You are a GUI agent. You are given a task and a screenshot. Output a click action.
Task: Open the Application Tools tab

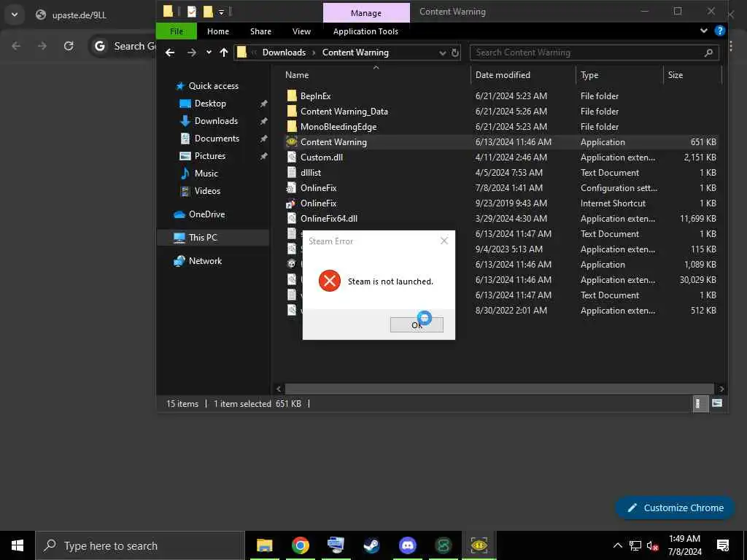click(x=365, y=31)
